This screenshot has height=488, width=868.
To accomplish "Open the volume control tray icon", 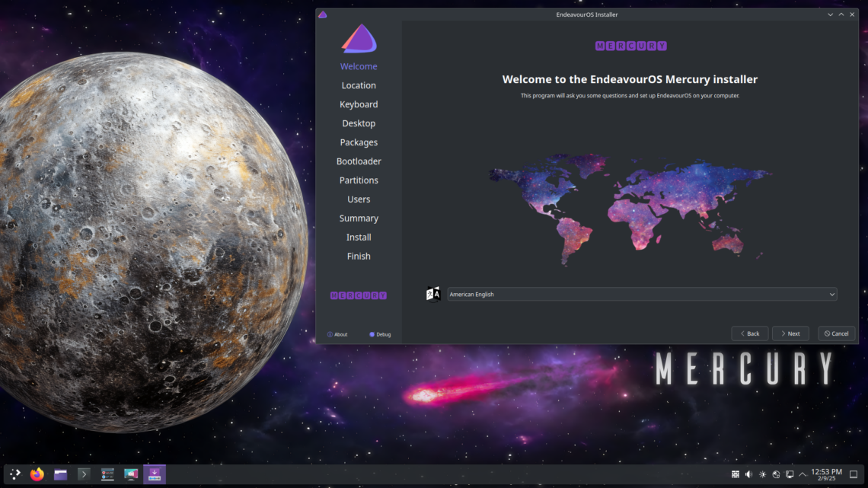I will 749,474.
